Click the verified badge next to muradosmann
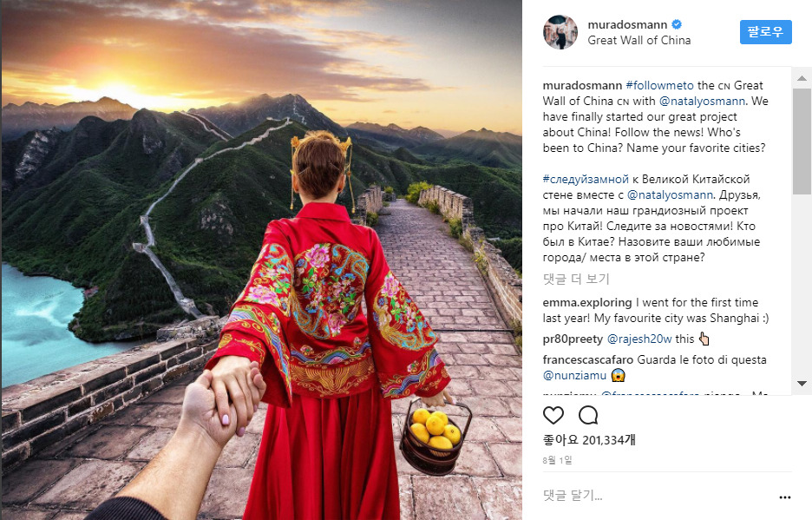Image resolution: width=812 pixels, height=520 pixels. 677,24
